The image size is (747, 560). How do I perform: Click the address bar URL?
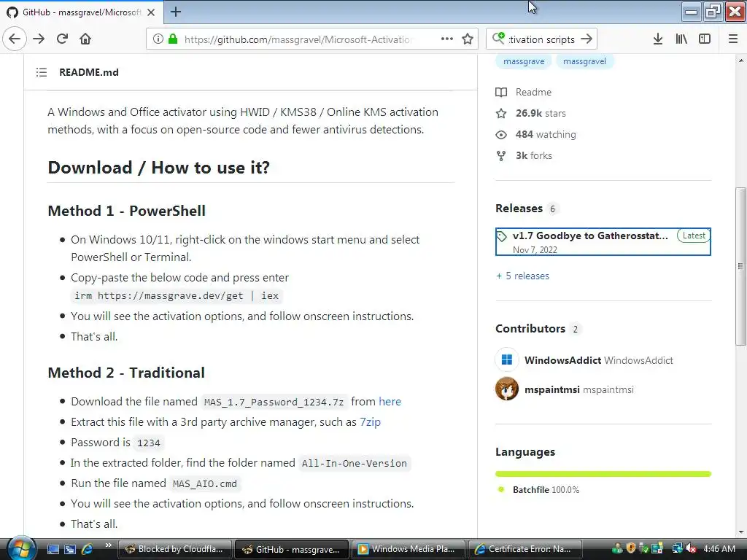[298, 39]
